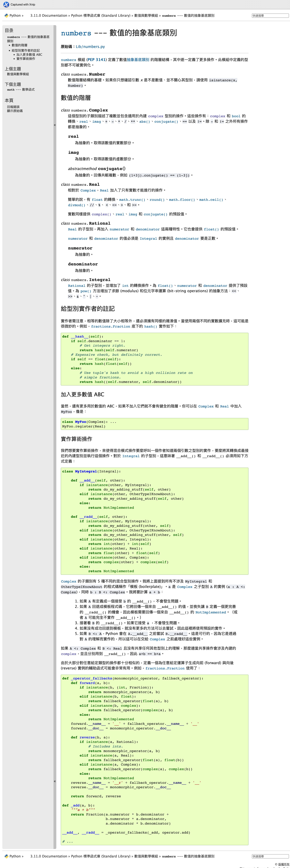Open previous topic 數值與數學模組 in sidebar

(18, 74)
